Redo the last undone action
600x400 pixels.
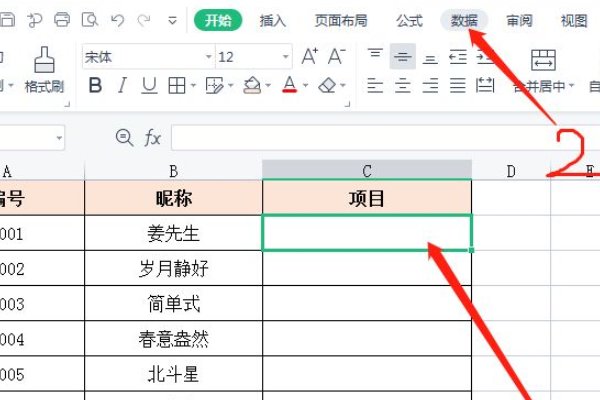[x=144, y=20]
